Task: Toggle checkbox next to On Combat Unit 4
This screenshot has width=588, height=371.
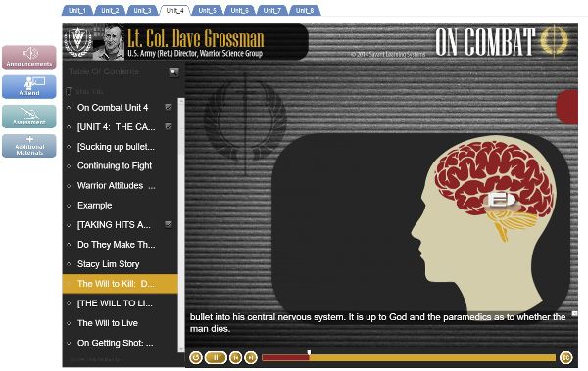Action: [x=169, y=107]
